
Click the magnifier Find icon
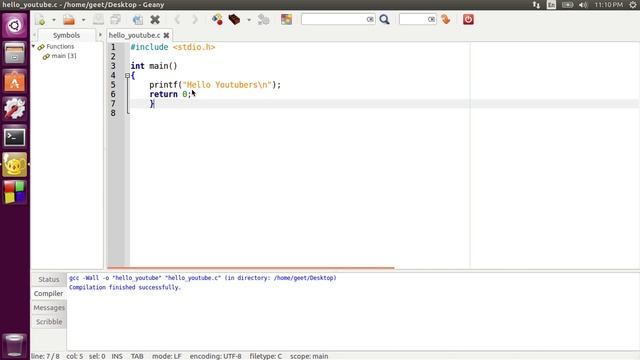pos(384,20)
